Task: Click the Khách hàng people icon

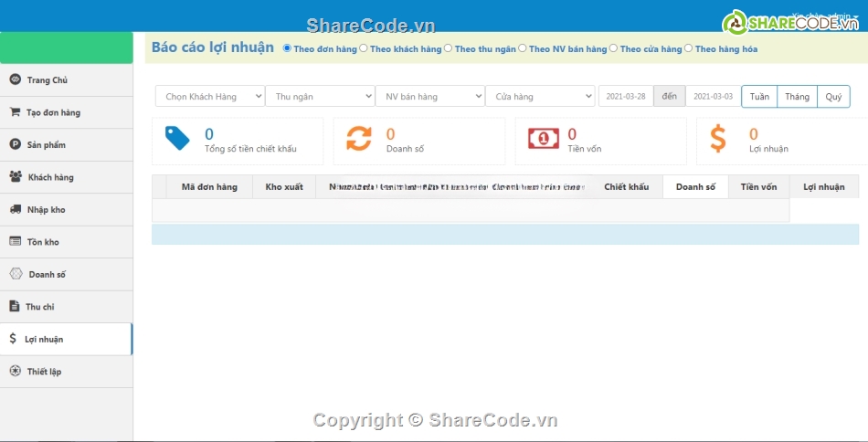Action: click(16, 176)
